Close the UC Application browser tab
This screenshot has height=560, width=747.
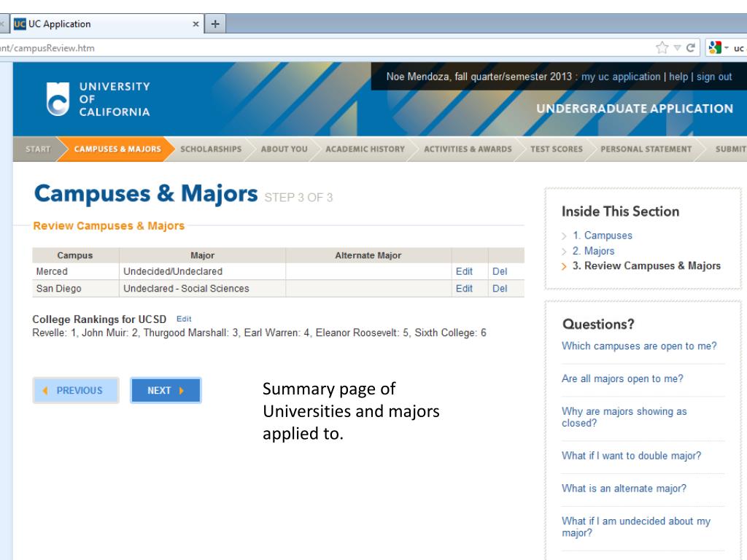(196, 24)
